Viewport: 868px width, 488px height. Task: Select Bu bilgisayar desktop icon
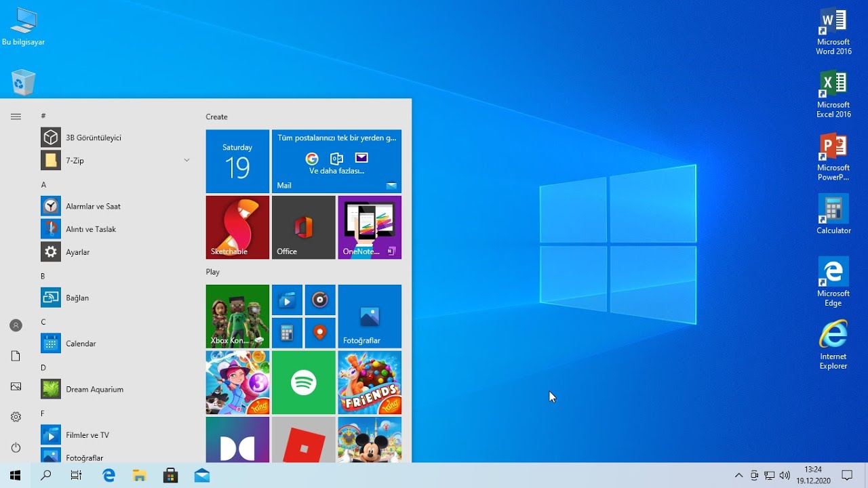pyautogui.click(x=23, y=27)
